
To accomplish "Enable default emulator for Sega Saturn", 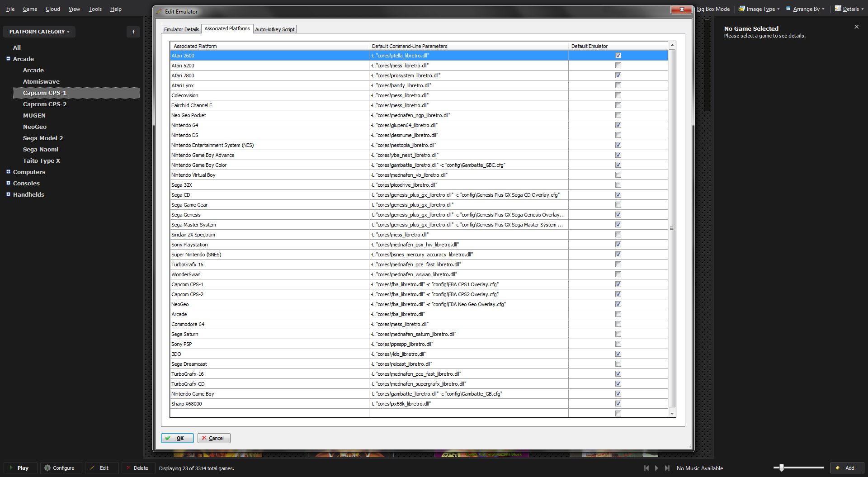I will (x=618, y=334).
